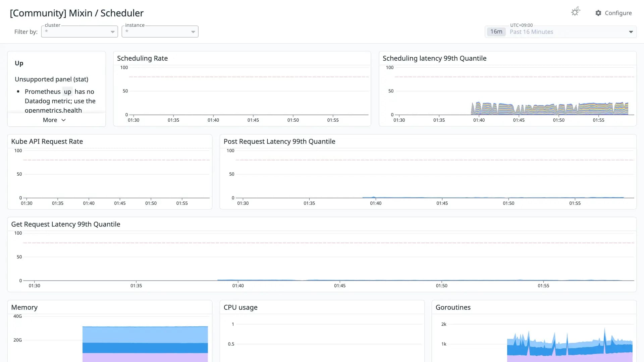Click the 2k axis label in Goroutines chart
Viewport: 644px width, 362px height.
(444, 324)
